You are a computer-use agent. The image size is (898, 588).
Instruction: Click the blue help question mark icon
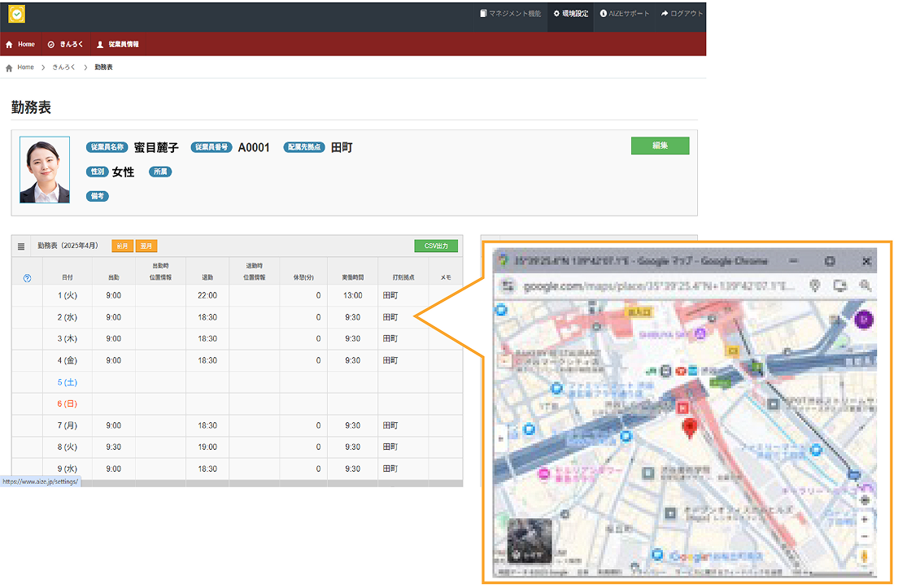pyautogui.click(x=27, y=278)
